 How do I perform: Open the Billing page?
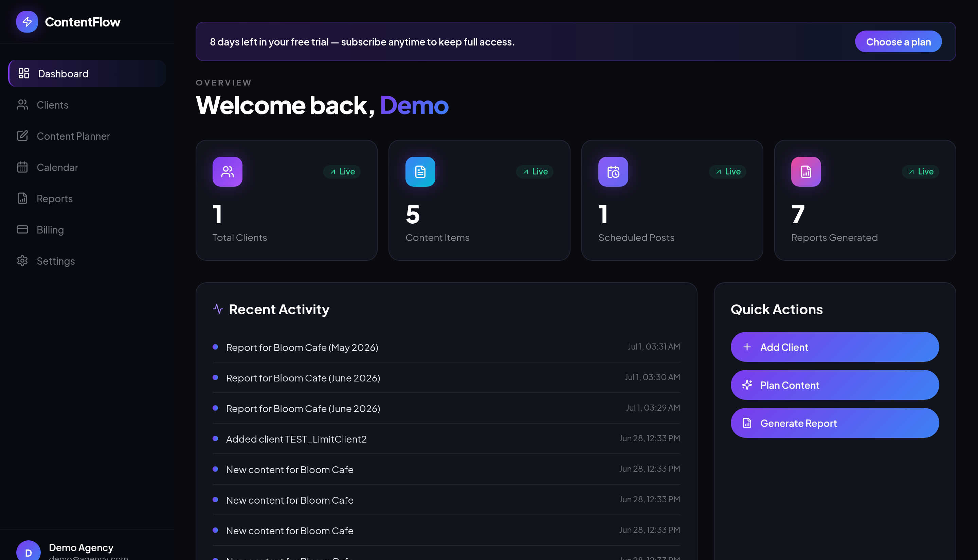[87, 229]
